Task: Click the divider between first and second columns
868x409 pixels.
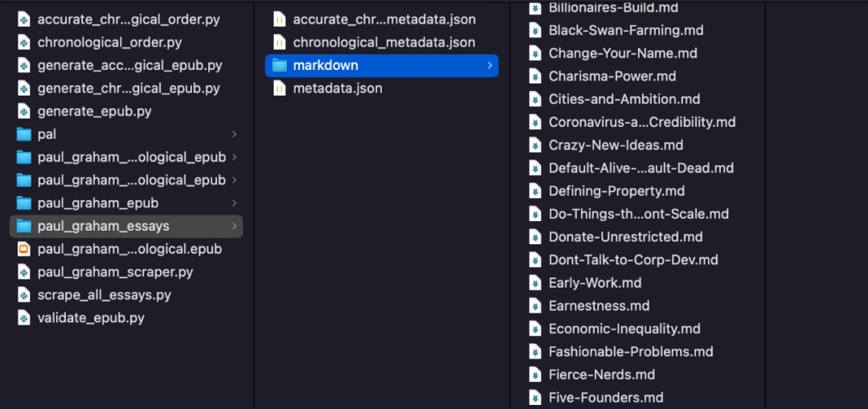Action: click(254, 205)
